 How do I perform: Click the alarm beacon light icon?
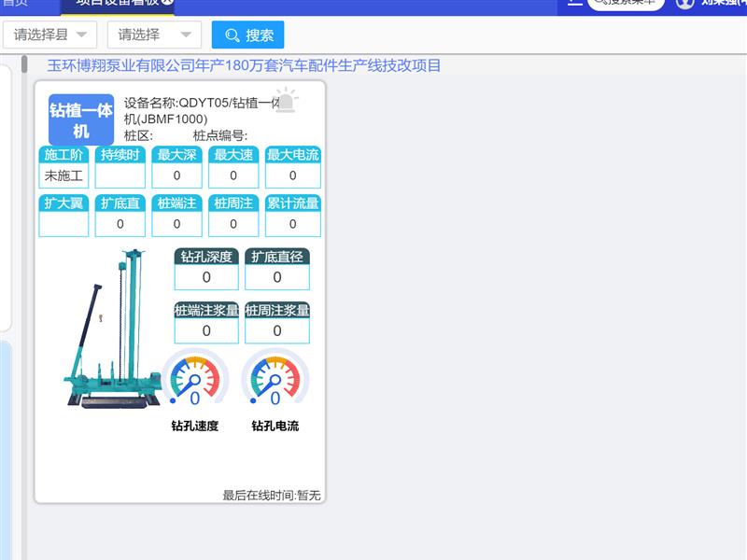286,100
